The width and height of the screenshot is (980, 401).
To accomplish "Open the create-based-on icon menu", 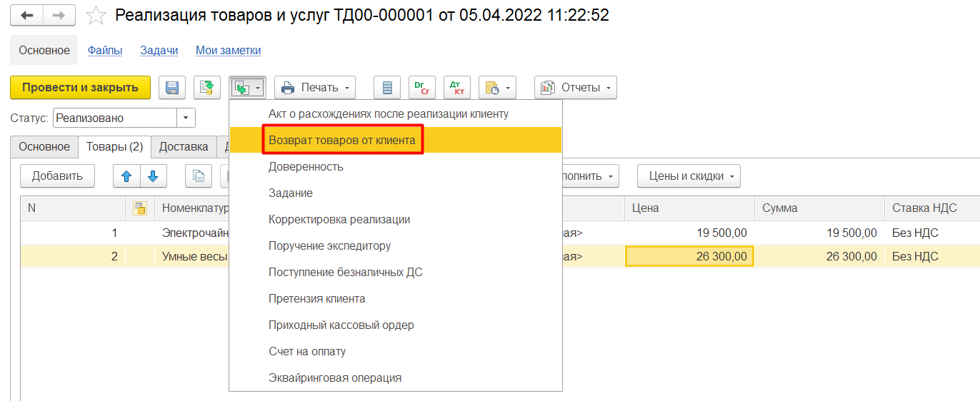I will click(248, 88).
